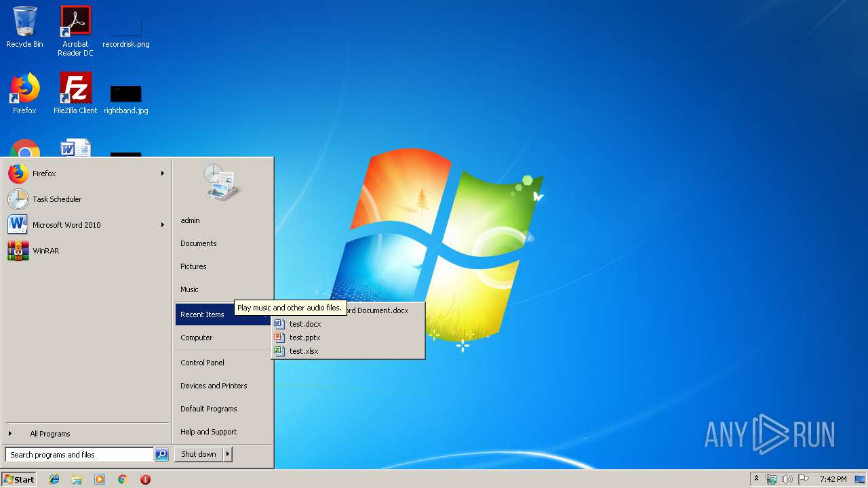The image size is (868, 488).
Task: Click the Excel icon beside test.xlsx
Action: [x=279, y=351]
